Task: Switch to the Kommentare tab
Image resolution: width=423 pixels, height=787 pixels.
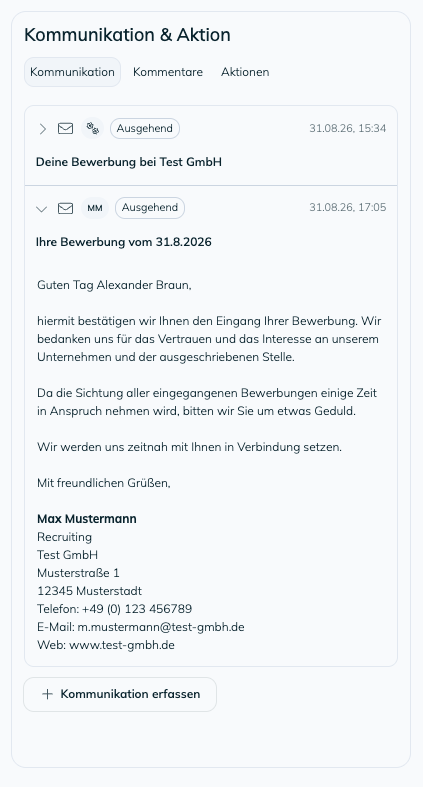Action: click(168, 72)
